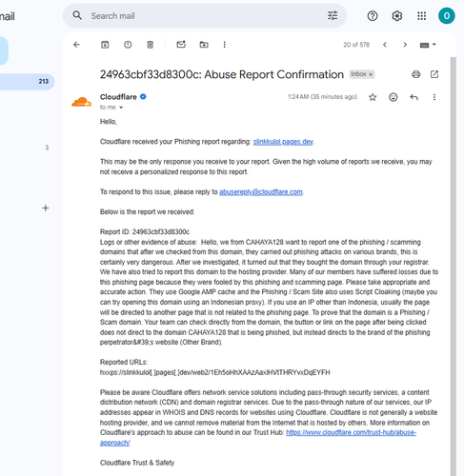This screenshot has height=476, width=464.
Task: Go to the older email
Action: point(405,45)
